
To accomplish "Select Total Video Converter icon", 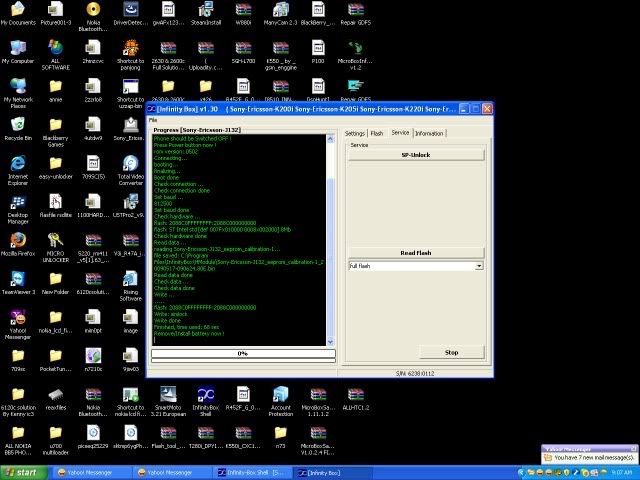I will 131,171.
